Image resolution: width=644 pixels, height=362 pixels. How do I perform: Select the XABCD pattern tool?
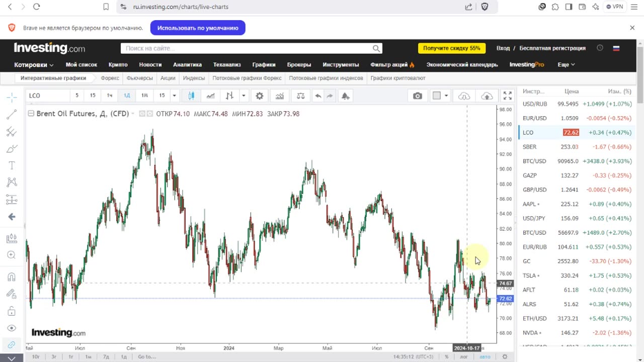[x=12, y=183]
